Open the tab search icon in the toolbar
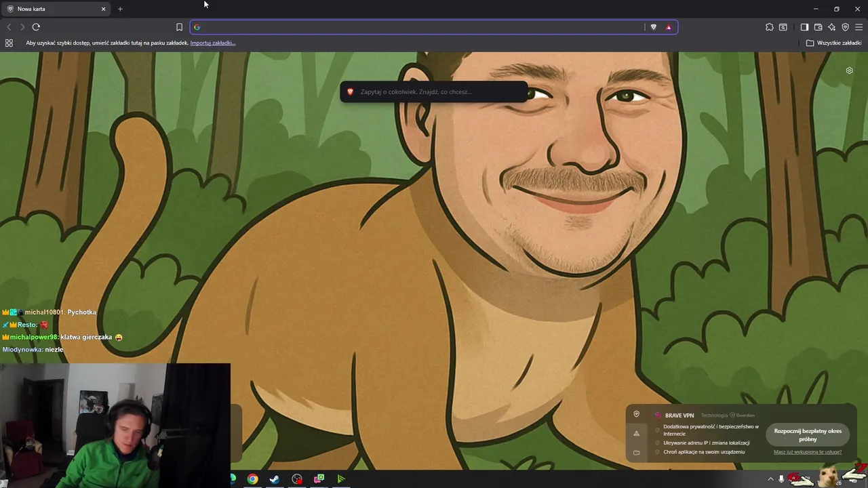 coord(783,27)
